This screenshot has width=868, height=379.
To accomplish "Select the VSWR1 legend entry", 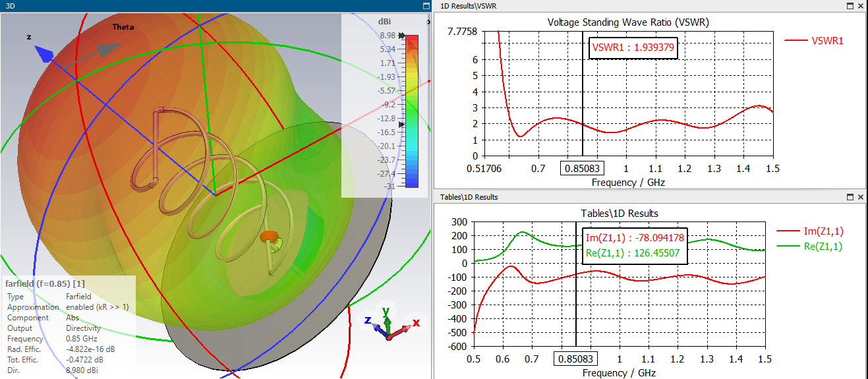I will pos(814,41).
